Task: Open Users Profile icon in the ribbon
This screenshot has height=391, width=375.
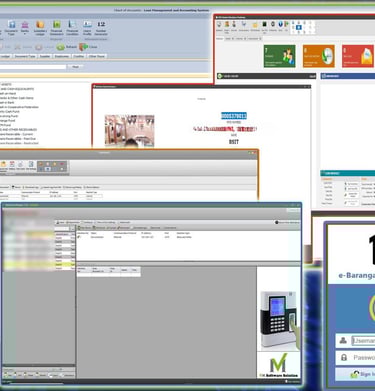Action: coord(87,28)
